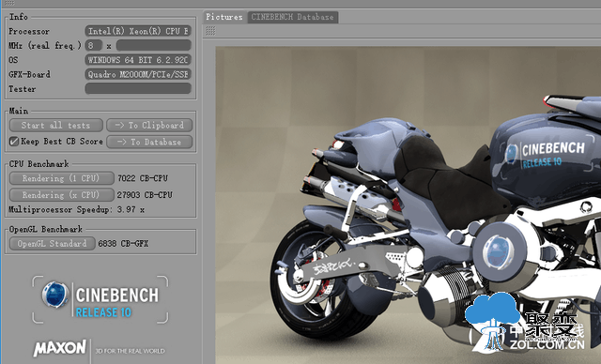This screenshot has width=601, height=364.
Task: Click the real frequency input field
Action: click(x=154, y=46)
